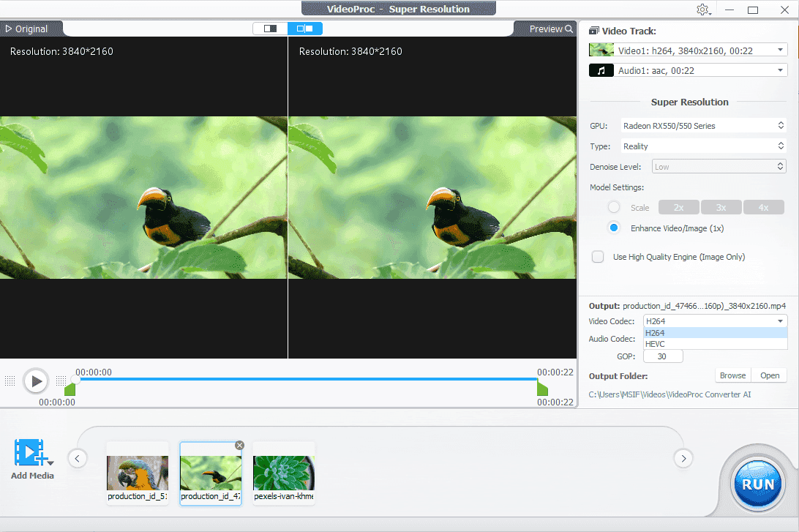Click the video track thumbnail icon
Image resolution: width=799 pixels, height=532 pixels.
[x=601, y=50]
